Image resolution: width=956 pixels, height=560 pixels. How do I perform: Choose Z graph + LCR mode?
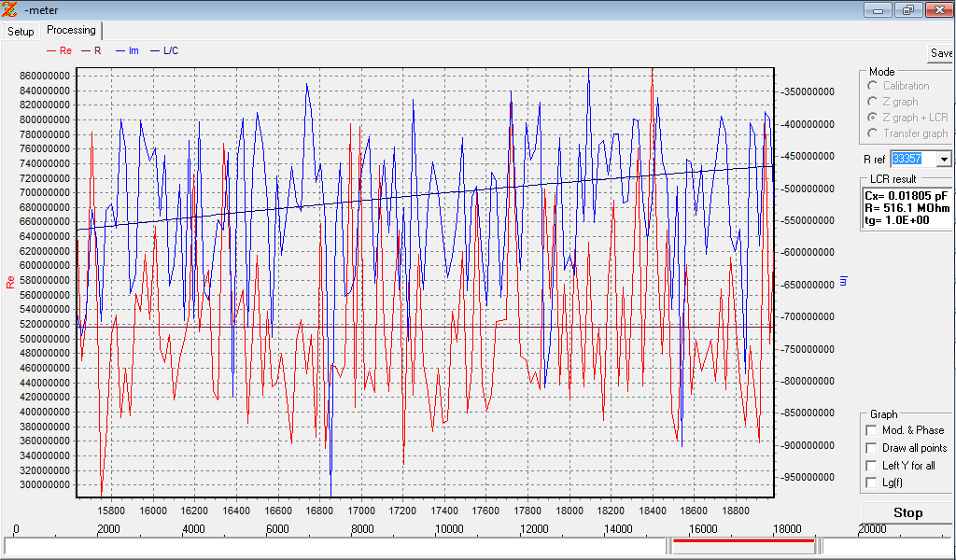click(873, 117)
